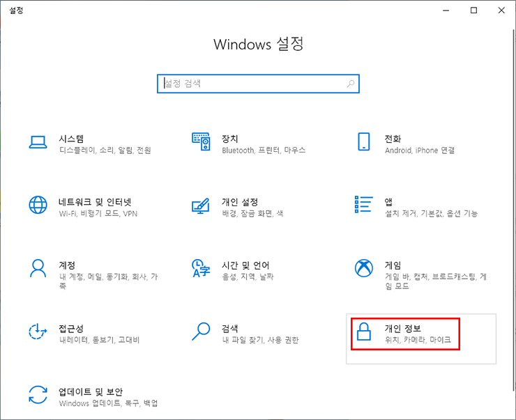Click the vertical scrollbar of settings window
Viewport: 516px width, 420px height.
tap(513, 210)
